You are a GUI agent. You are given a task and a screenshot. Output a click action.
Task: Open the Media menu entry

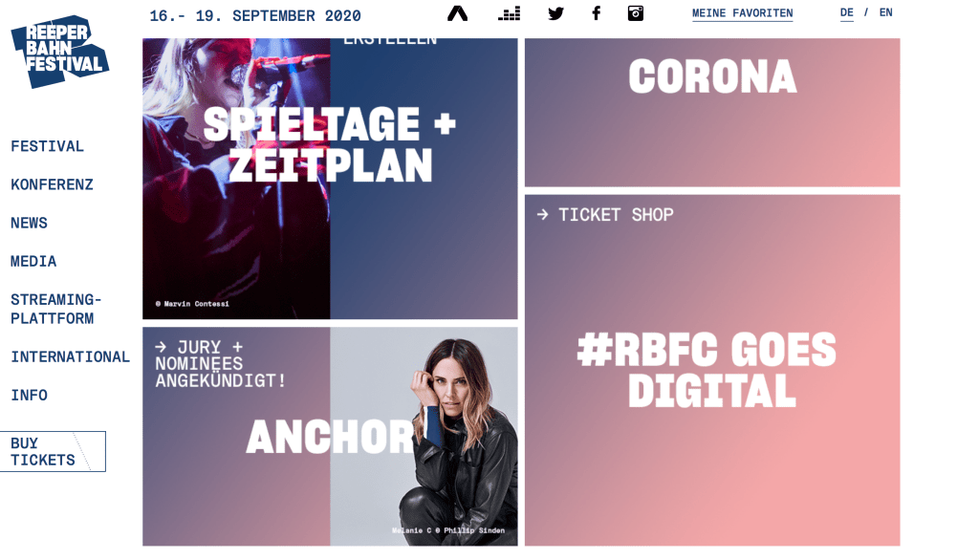point(33,261)
